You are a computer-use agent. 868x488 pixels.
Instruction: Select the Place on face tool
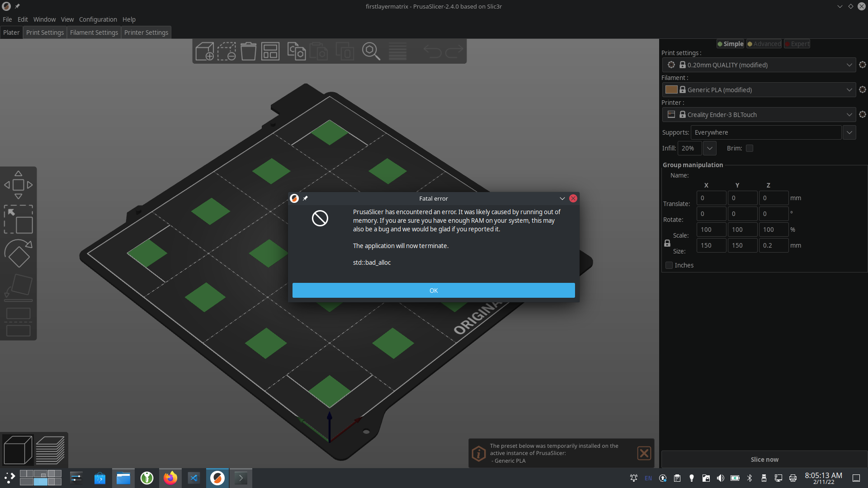(x=18, y=287)
